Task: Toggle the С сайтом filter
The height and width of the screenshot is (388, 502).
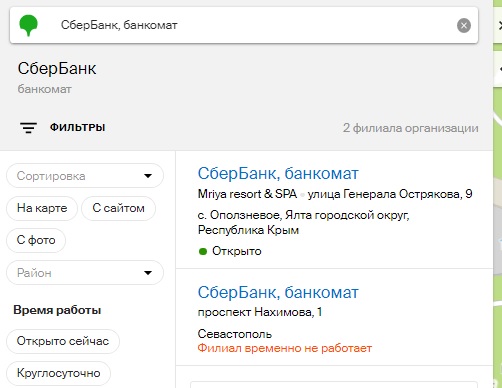Action: (x=118, y=208)
